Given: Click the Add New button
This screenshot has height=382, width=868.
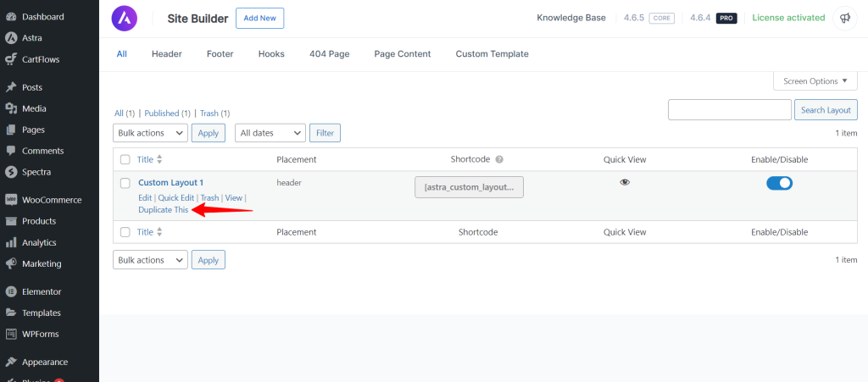Looking at the screenshot, I should pyautogui.click(x=259, y=19).
